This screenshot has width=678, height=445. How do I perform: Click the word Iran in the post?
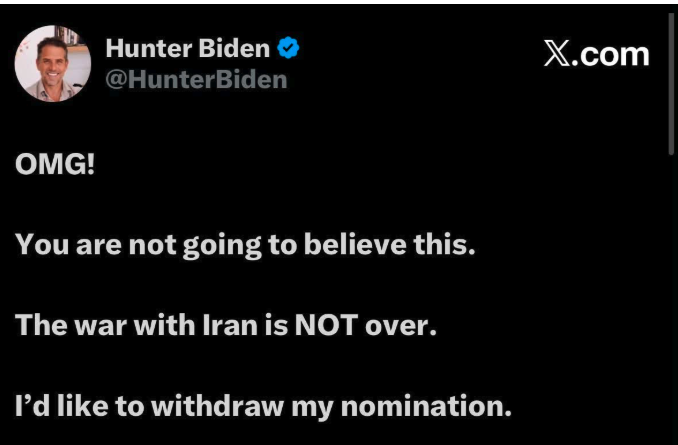pos(230,325)
